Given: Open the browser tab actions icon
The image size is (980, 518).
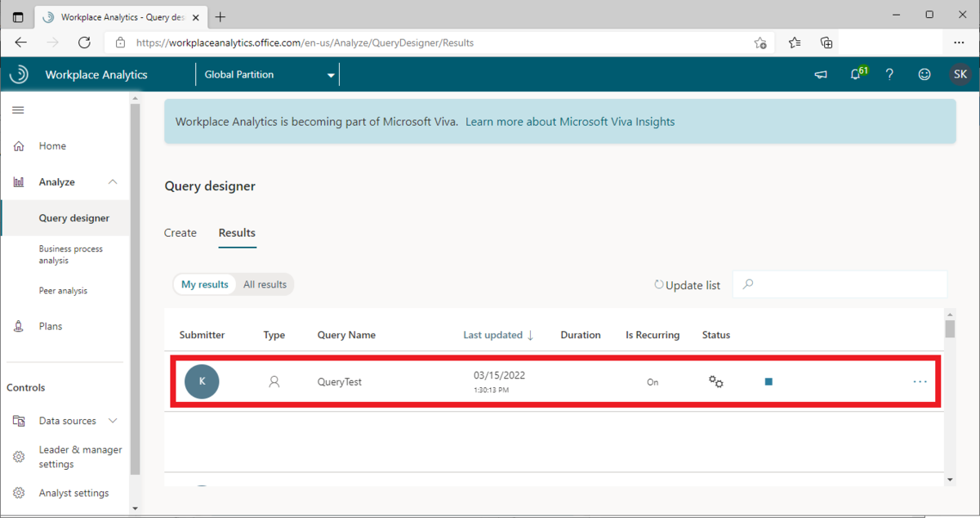Looking at the screenshot, I should [x=18, y=16].
